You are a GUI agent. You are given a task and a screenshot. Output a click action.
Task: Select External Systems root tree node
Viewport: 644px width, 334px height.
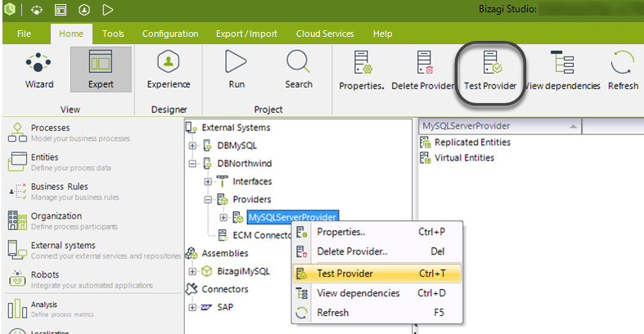click(236, 128)
